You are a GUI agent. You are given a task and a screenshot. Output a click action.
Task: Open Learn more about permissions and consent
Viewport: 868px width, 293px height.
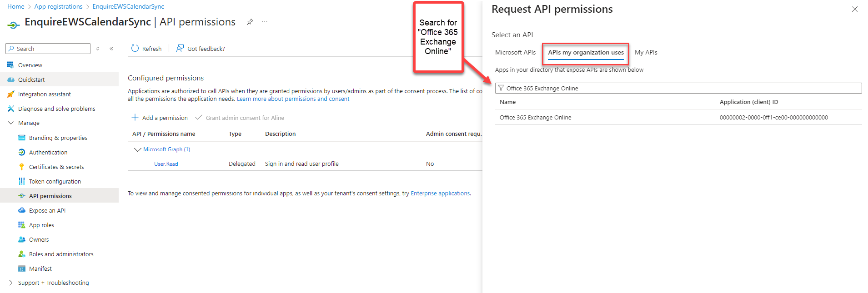tap(293, 99)
